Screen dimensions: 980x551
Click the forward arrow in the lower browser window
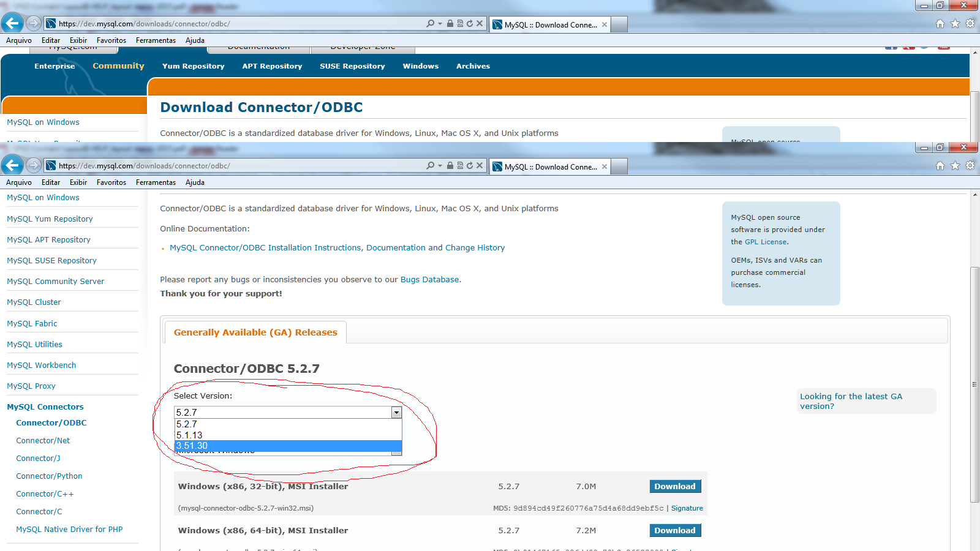pyautogui.click(x=34, y=165)
